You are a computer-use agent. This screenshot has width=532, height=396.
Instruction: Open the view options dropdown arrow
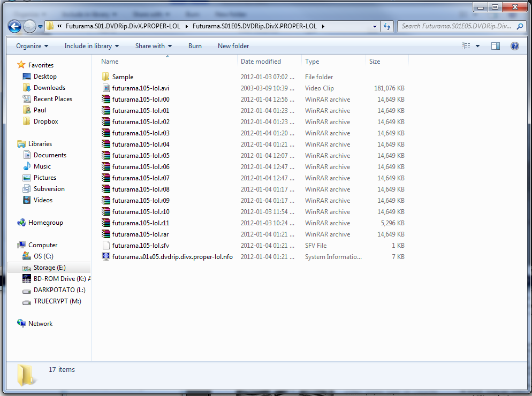(x=477, y=46)
